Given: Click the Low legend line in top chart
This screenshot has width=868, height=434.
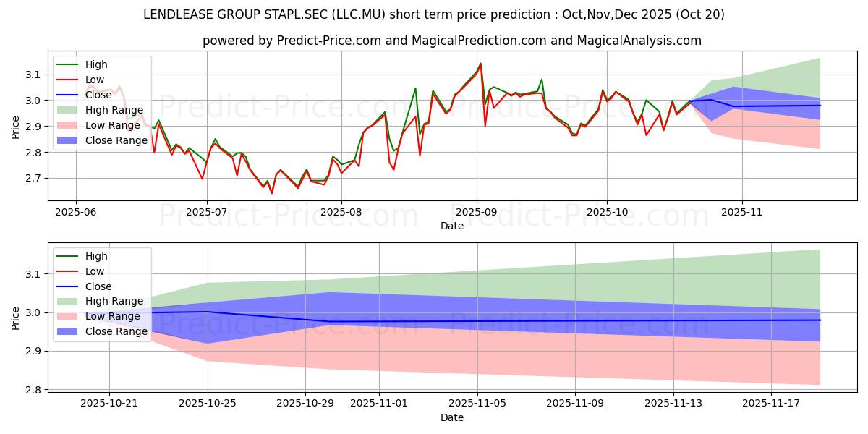Looking at the screenshot, I should (69, 80).
